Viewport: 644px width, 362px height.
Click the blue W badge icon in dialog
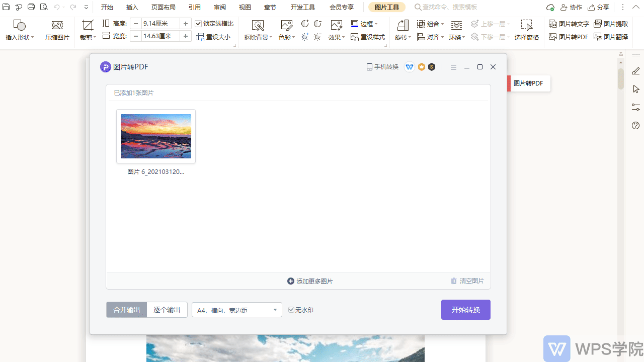coord(410,67)
